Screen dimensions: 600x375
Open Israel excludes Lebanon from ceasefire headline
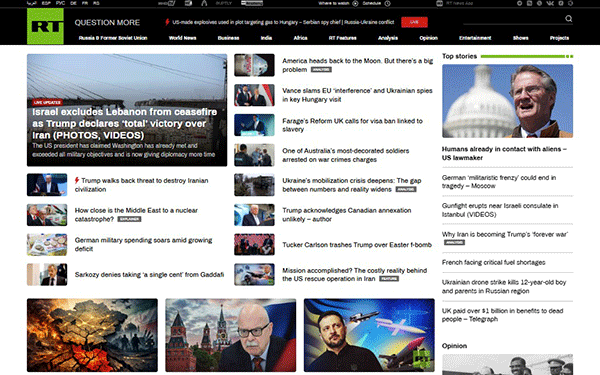point(124,123)
